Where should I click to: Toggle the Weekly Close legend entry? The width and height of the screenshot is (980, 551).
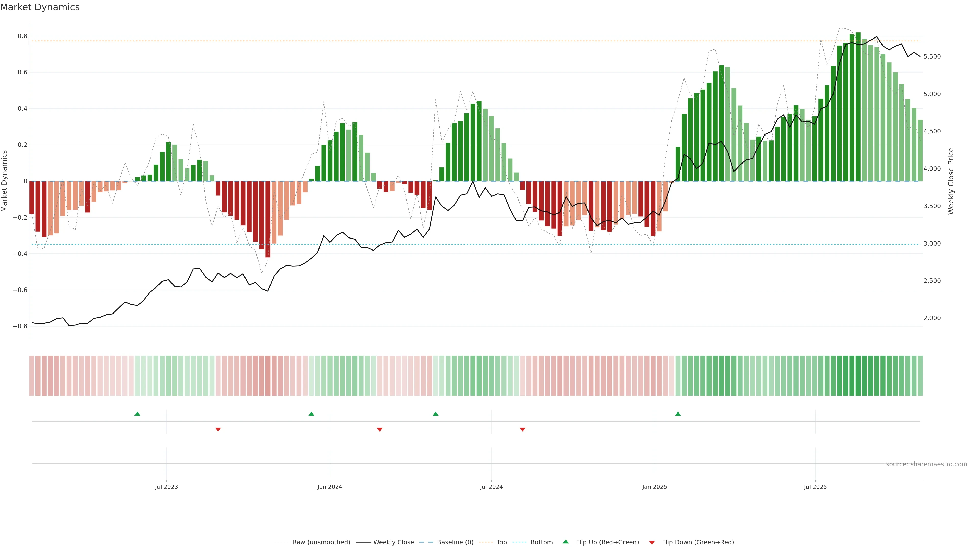pos(393,542)
